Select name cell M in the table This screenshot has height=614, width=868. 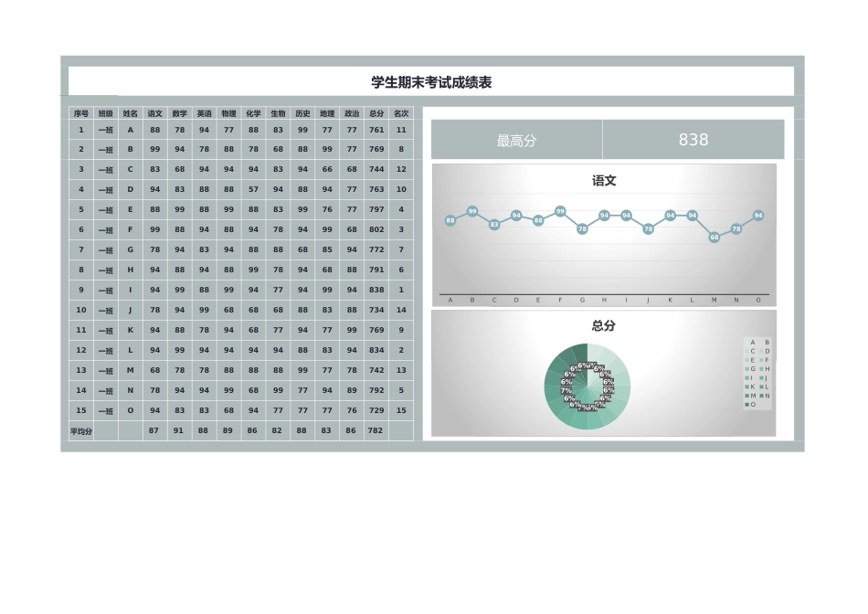130,370
